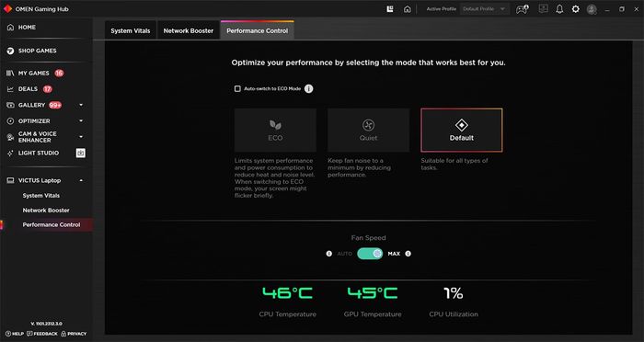
Task: Open the Privacy link at bottom
Action: 74,334
